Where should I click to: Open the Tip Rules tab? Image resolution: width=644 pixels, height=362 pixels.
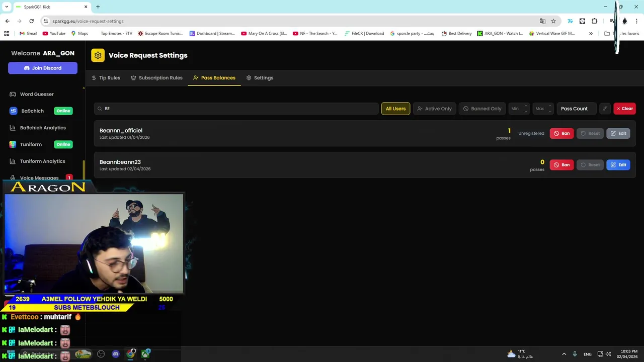pos(106,78)
